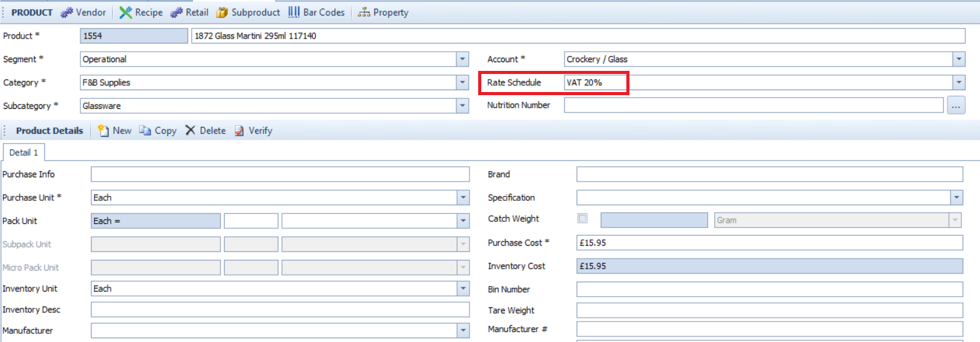Screen dimensions: 980x342
Task: Open the Bar Codes toolbar item
Action: pos(316,12)
